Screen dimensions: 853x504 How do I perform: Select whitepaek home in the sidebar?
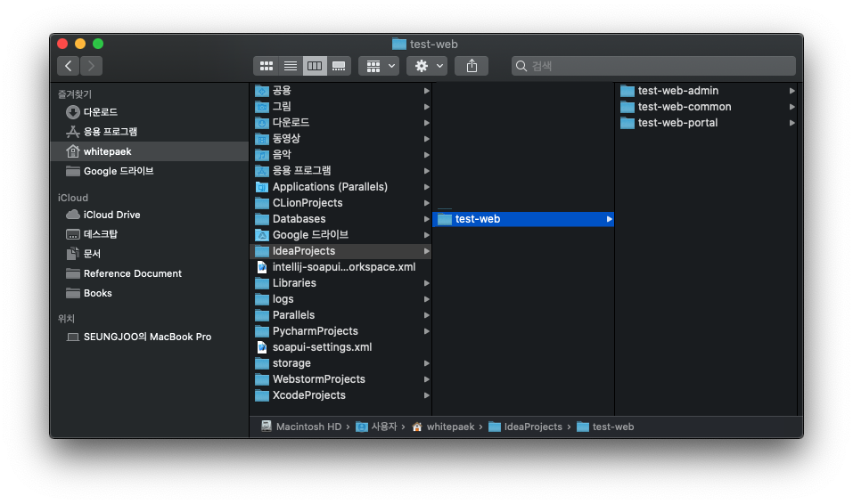click(149, 151)
